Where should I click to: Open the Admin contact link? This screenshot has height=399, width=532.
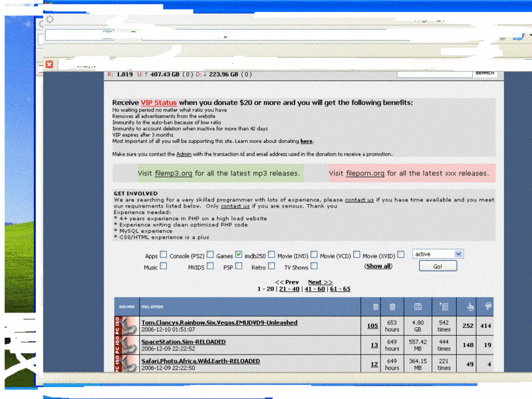[184, 154]
